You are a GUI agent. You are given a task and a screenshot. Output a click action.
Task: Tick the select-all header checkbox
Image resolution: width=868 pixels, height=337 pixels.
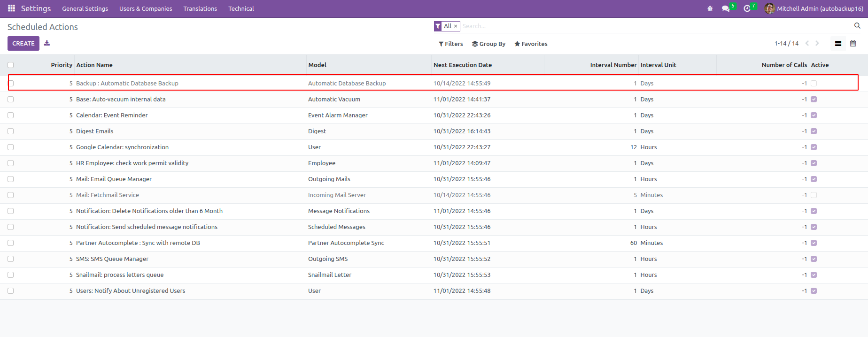pos(11,65)
